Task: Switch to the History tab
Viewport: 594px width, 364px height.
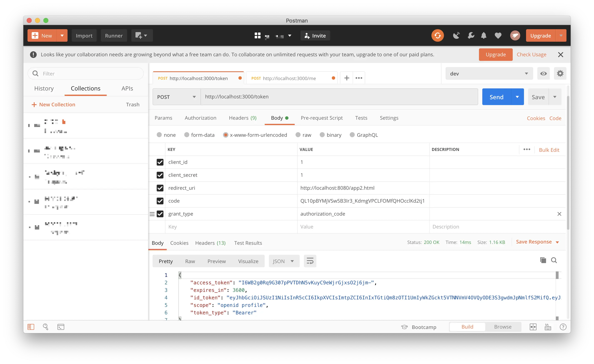Action: pos(44,88)
